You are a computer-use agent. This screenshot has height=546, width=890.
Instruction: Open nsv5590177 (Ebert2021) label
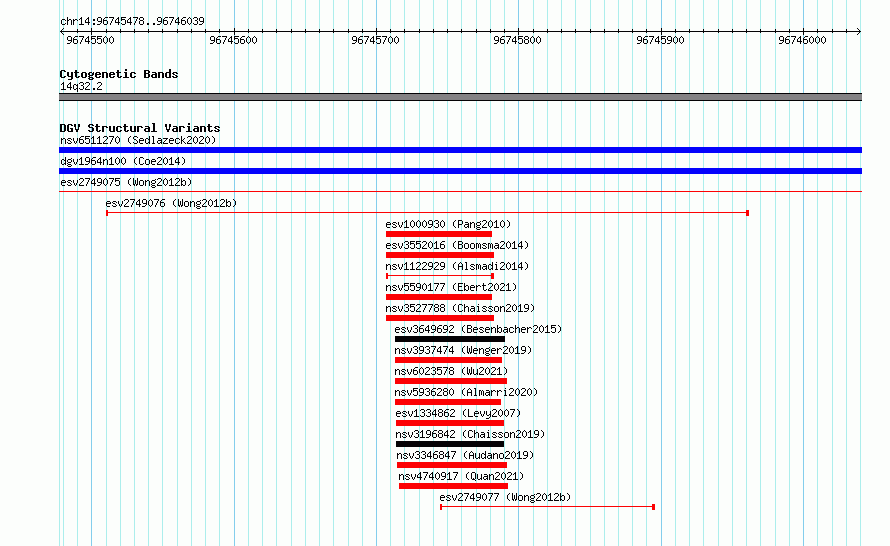coord(451,287)
